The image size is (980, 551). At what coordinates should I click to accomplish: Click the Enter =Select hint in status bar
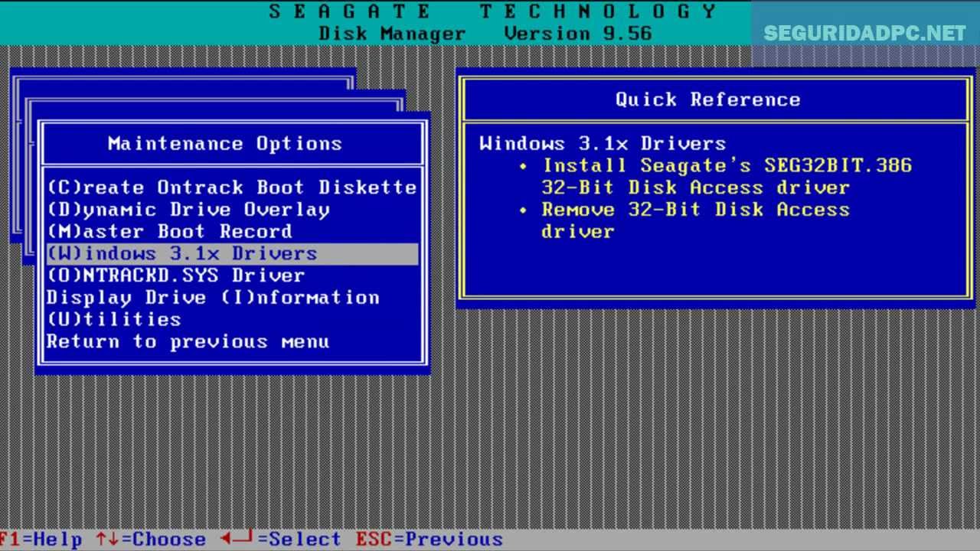click(x=280, y=540)
